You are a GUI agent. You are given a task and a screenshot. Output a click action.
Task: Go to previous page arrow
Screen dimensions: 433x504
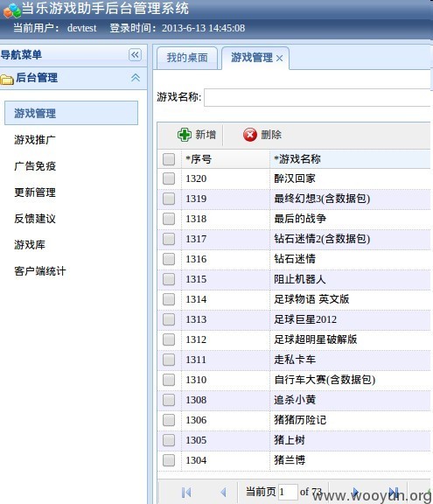pyautogui.click(x=224, y=492)
